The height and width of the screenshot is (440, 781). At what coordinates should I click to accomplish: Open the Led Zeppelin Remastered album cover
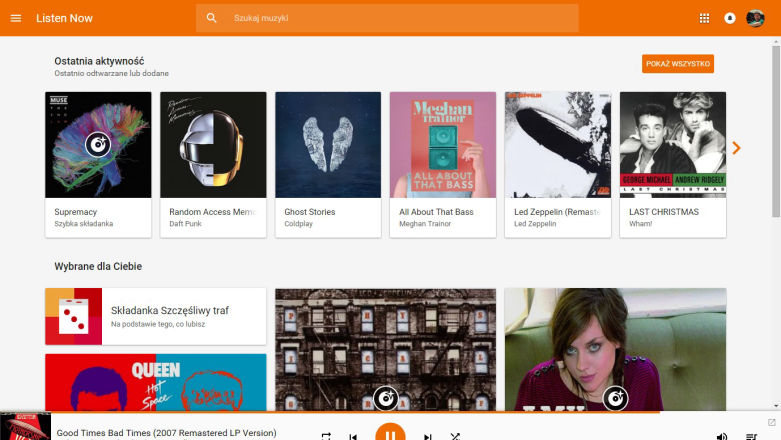[558, 145]
